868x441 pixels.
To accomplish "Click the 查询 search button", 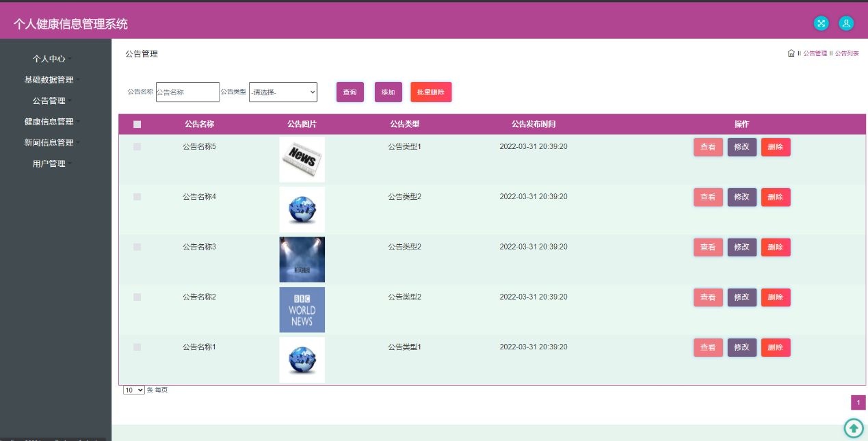I will (350, 92).
